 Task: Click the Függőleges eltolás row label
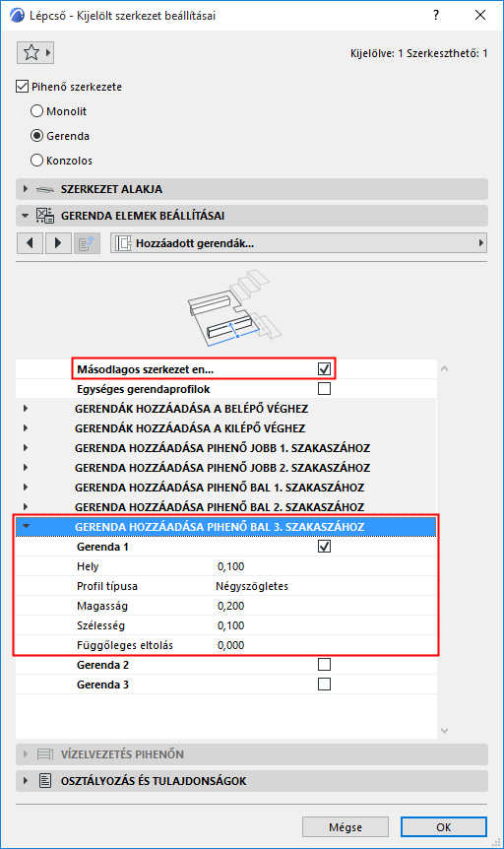point(125,645)
